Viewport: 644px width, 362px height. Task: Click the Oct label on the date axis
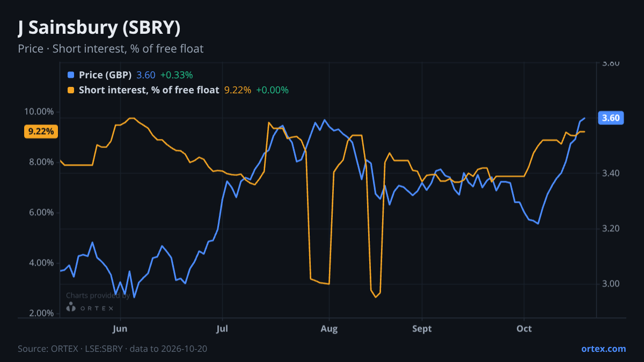point(524,328)
